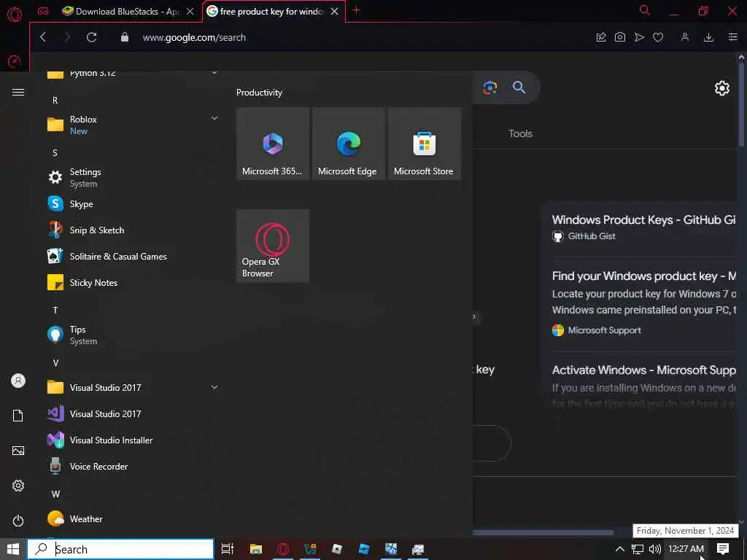747x560 pixels.
Task: Take snapshot with Opera camera icon
Action: pos(620,37)
